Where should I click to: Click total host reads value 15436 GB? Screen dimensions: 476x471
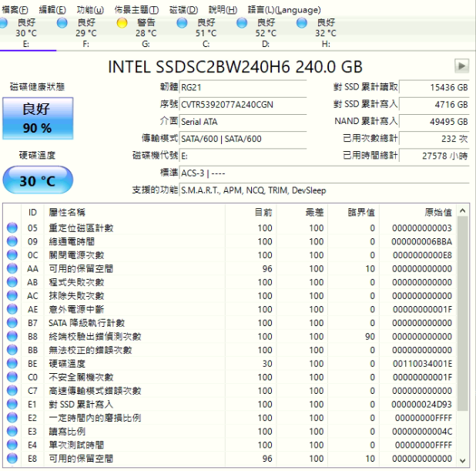(434, 88)
